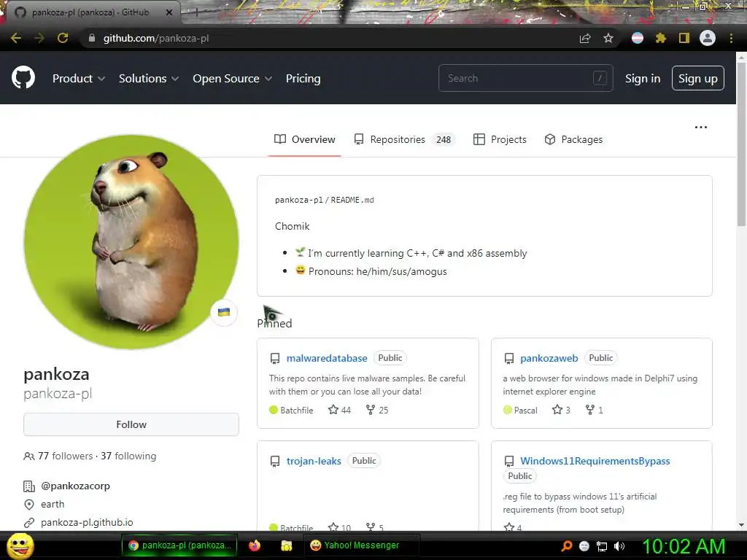Expand the Solutions dropdown menu
The width and height of the screenshot is (747, 560).
149,79
